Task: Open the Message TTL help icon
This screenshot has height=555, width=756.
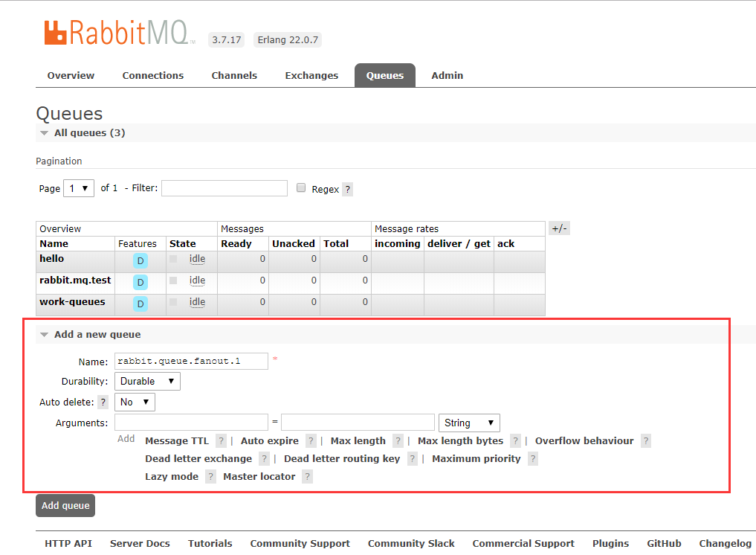Action: pyautogui.click(x=221, y=440)
